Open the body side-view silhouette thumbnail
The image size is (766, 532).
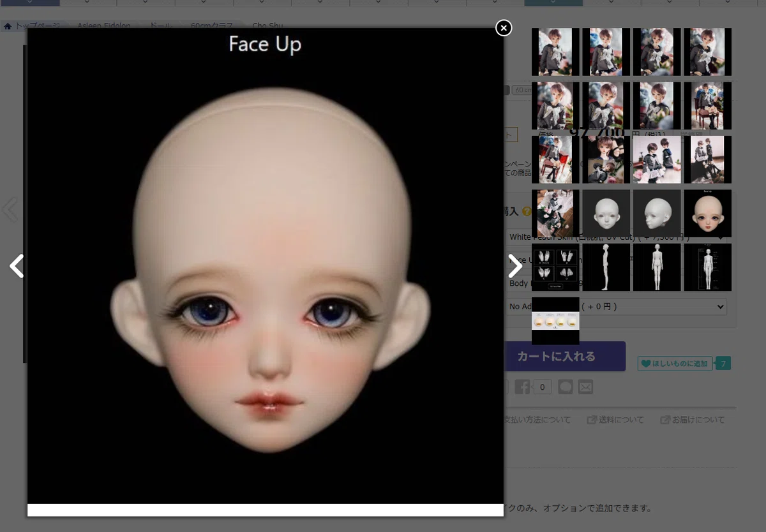606,267
